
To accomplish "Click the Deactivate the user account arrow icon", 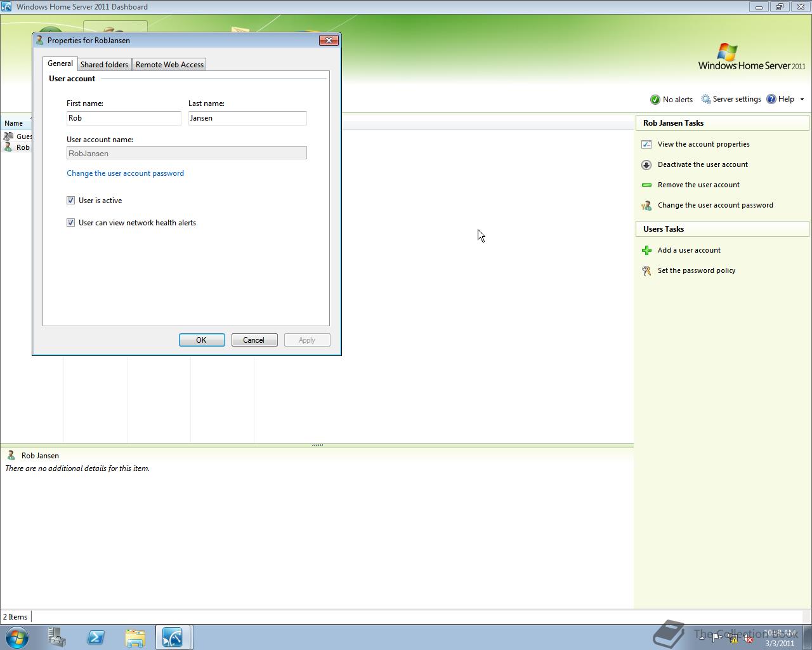I will (646, 164).
